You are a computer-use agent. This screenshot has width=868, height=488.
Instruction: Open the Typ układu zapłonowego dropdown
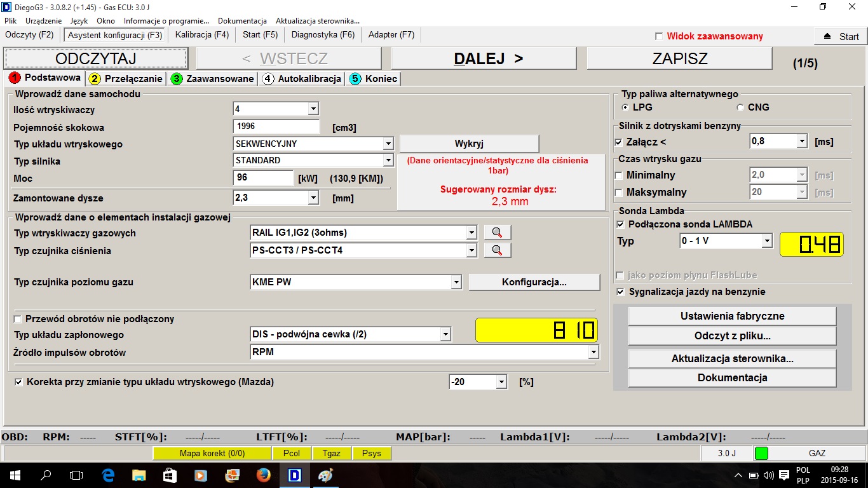point(445,335)
